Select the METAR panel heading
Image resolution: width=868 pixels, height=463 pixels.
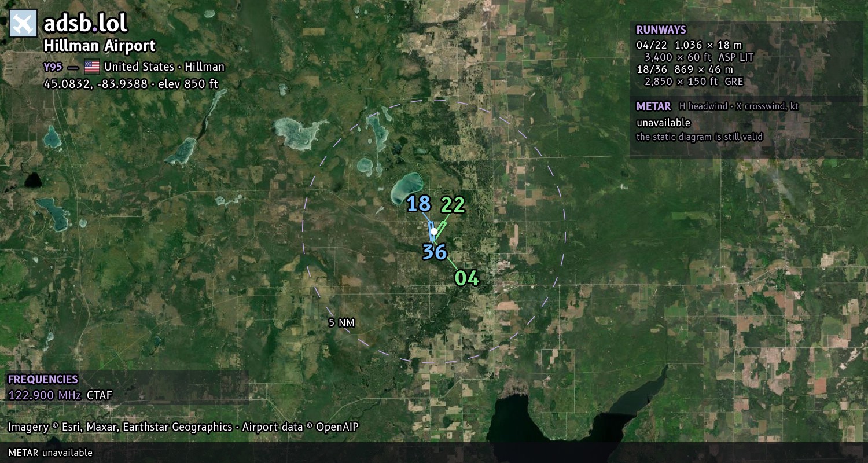[x=653, y=106]
